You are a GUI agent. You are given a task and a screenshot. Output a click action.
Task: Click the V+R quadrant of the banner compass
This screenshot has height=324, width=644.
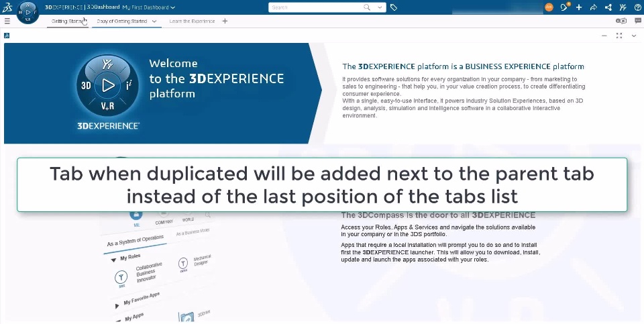tap(107, 107)
